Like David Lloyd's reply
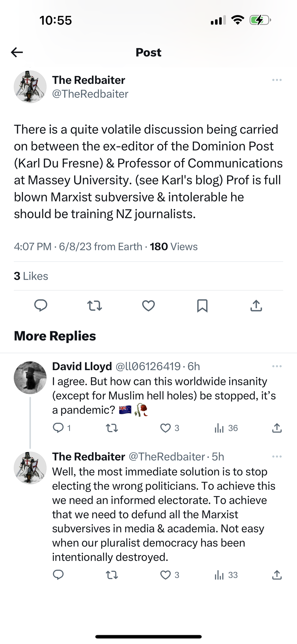Image resolution: width=297 pixels, height=644 pixels. 166,428
